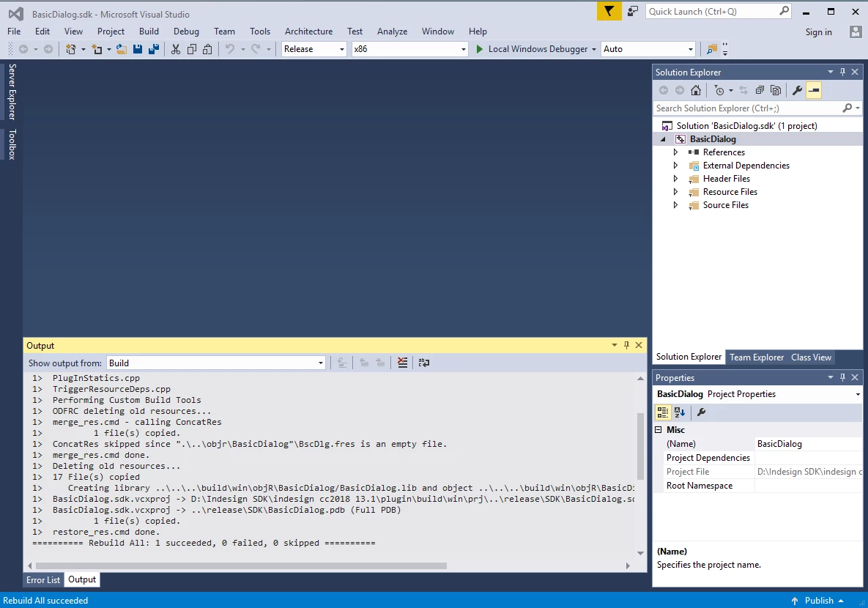Open the Build menu
Image resolution: width=868 pixels, height=608 pixels.
coord(149,31)
